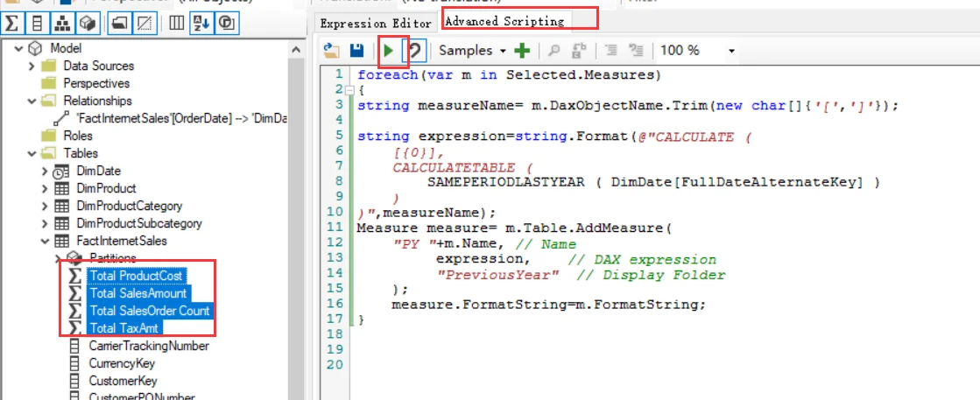Select the CustomerKey column
980x400 pixels.
[123, 381]
